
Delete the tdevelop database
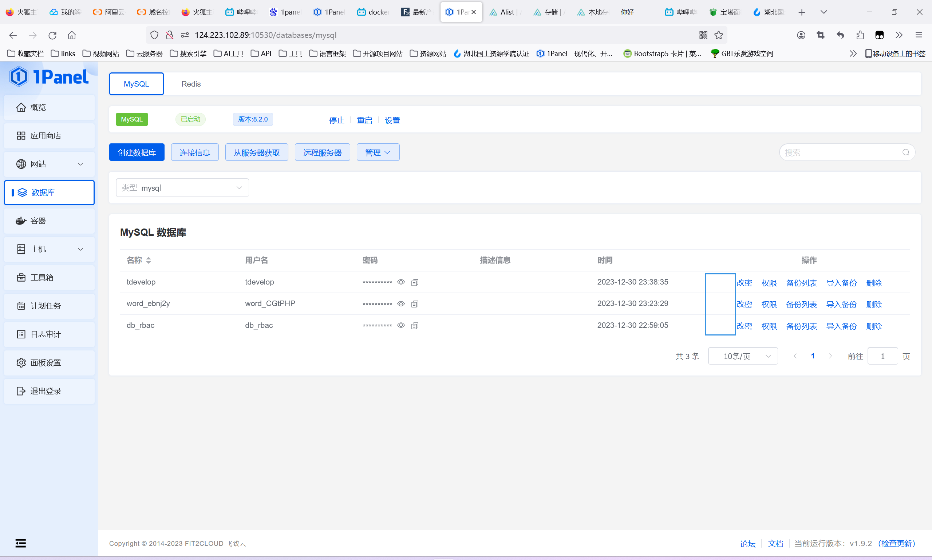tap(873, 283)
